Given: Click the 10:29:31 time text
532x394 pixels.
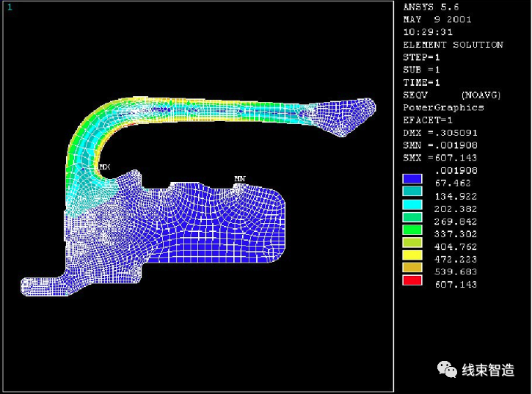Looking at the screenshot, I should pos(428,32).
